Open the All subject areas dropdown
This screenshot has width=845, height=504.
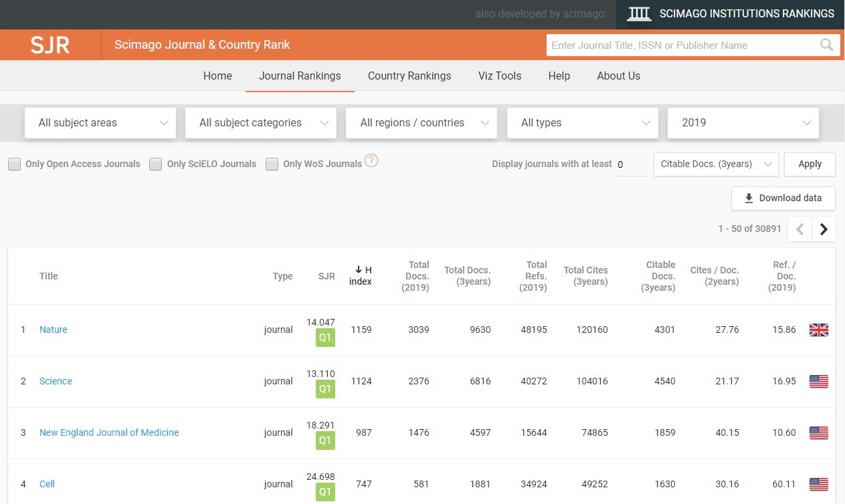point(100,123)
